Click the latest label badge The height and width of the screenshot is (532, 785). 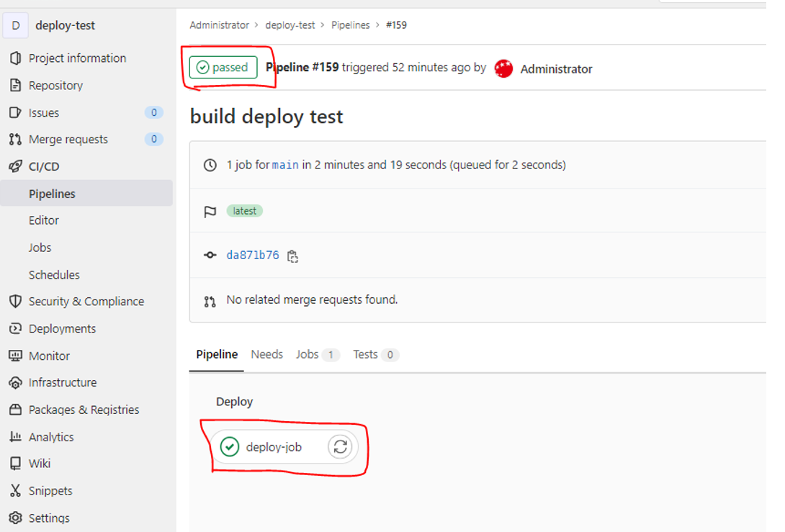pos(244,211)
